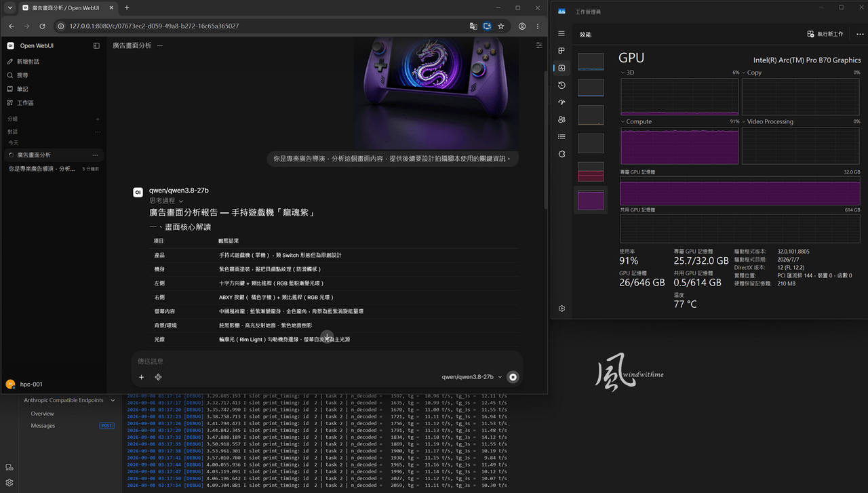The width and height of the screenshot is (868, 493).
Task: Select the 廣告畫面分析 chat in sidebar
Action: click(54, 155)
